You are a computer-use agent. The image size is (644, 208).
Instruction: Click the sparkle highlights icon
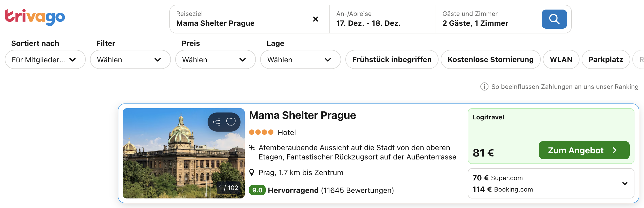(252, 148)
